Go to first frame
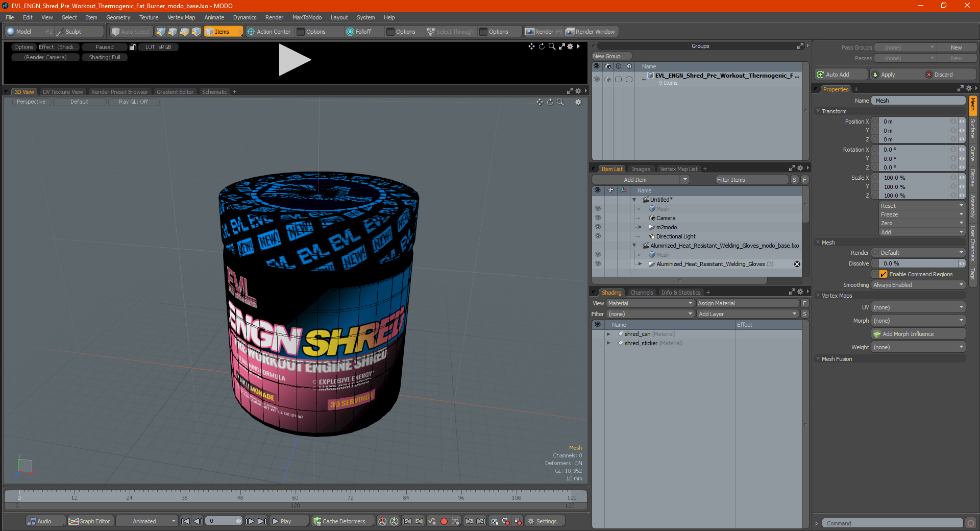Screen dimensions: 980x531 (186, 521)
